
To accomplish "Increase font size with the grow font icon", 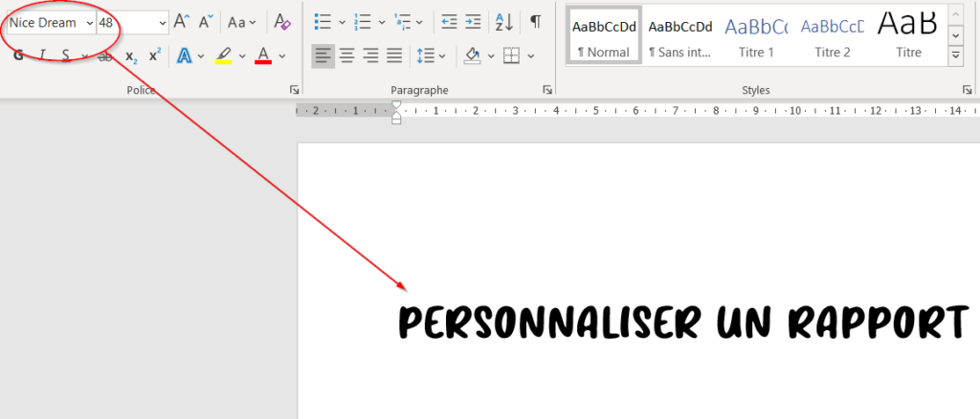I will [181, 22].
